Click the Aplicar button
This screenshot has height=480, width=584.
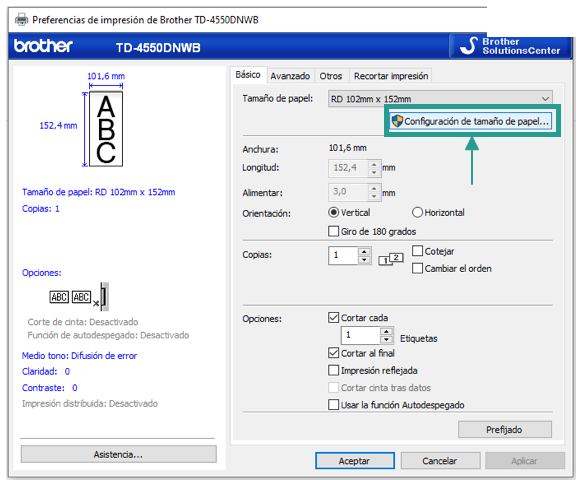[524, 461]
